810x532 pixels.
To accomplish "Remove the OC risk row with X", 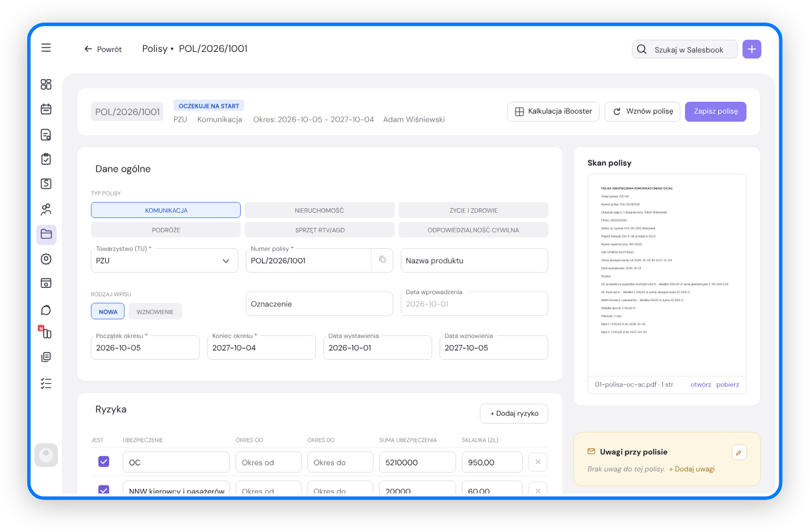I will click(x=538, y=462).
